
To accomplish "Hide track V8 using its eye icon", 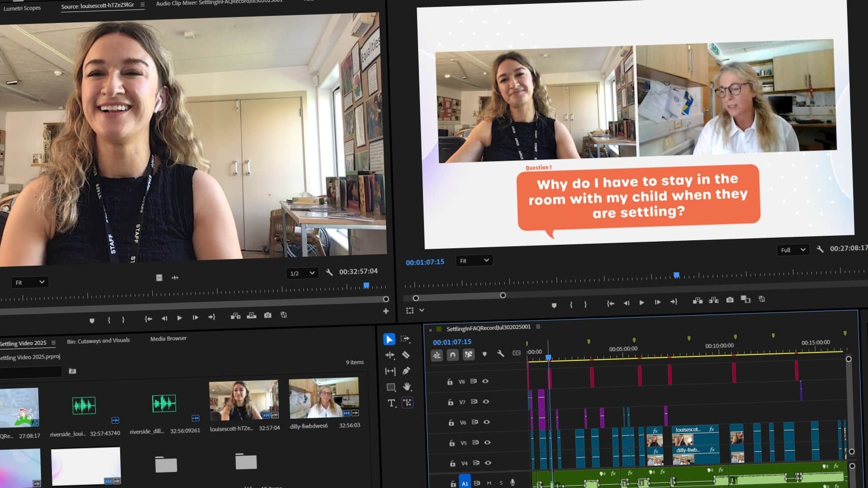I will point(485,381).
